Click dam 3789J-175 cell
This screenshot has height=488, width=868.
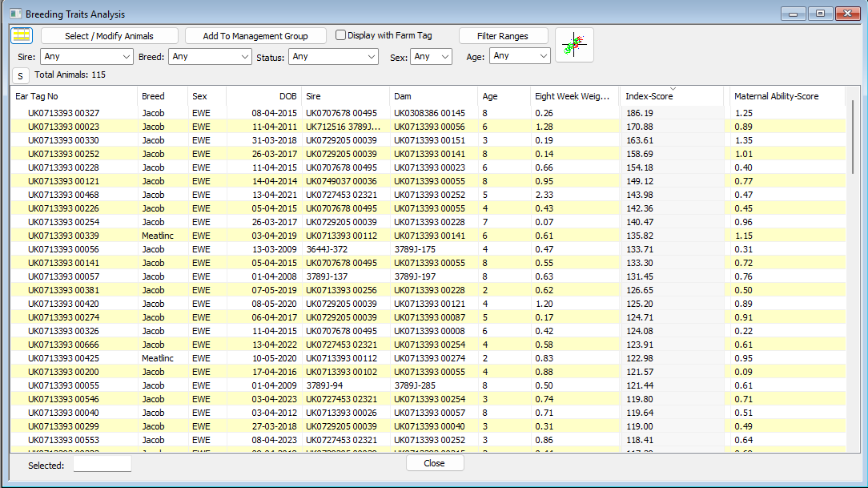(x=415, y=249)
